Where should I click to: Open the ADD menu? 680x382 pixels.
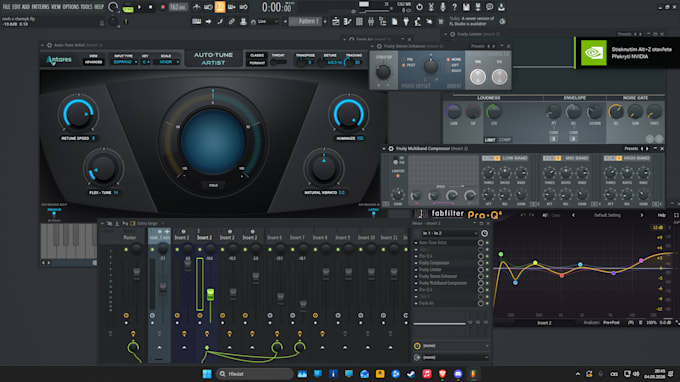[x=26, y=7]
